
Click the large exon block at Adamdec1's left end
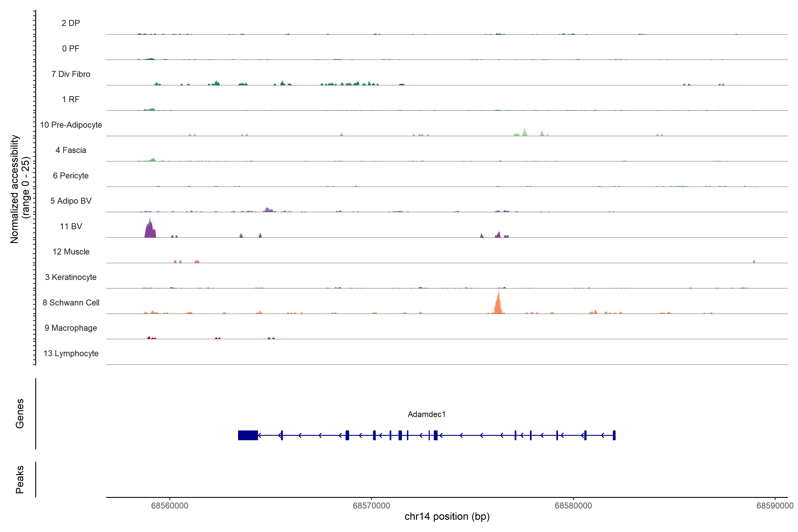(x=248, y=435)
